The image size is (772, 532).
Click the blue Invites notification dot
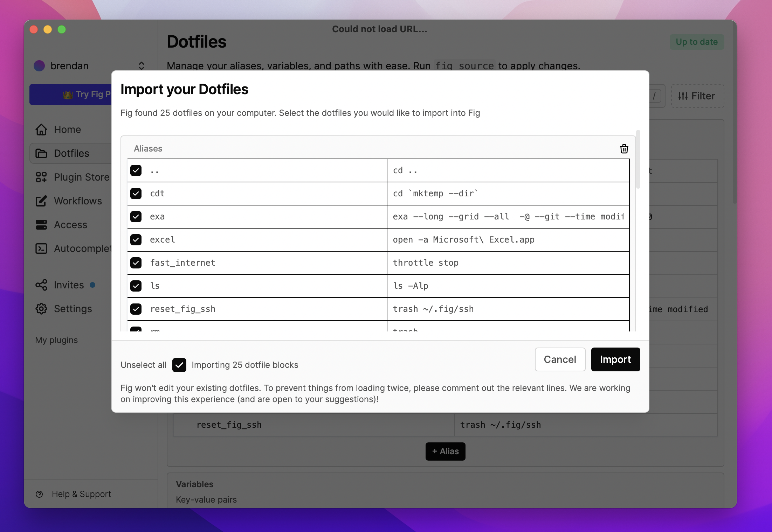tap(92, 285)
